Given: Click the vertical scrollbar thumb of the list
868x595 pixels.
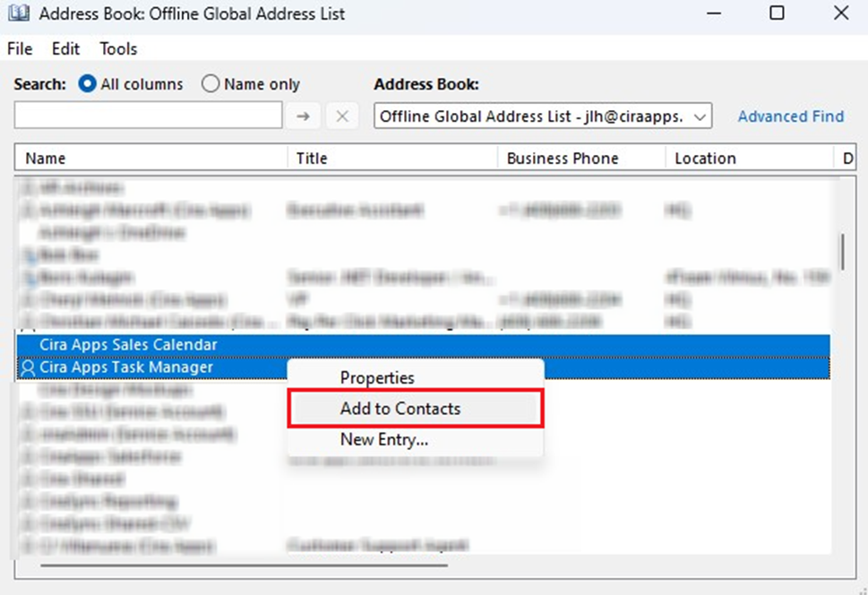Looking at the screenshot, I should click(843, 252).
